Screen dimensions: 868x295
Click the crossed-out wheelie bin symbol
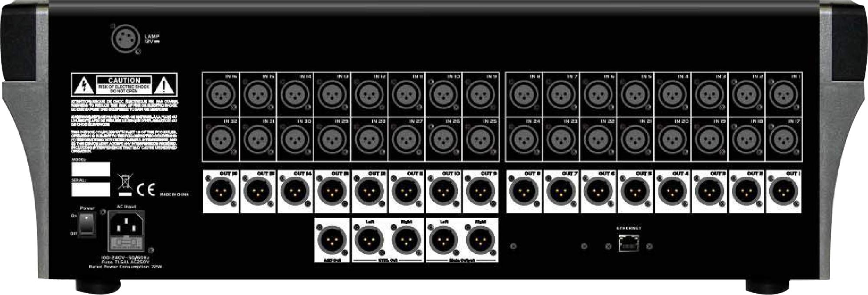click(x=125, y=186)
